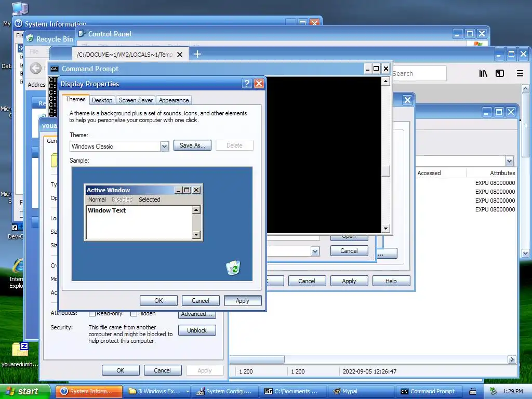Click the Control Panel title bar icon
The height and width of the screenshot is (399, 532).
82,34
